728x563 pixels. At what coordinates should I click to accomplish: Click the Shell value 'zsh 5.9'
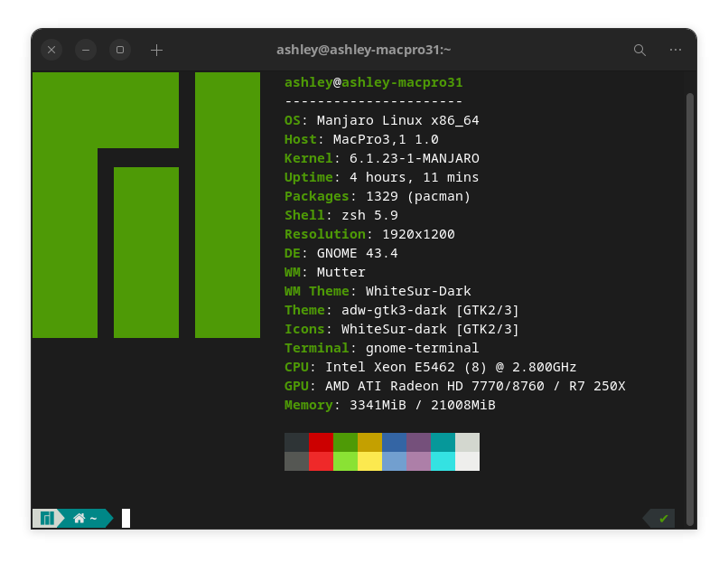click(x=369, y=216)
